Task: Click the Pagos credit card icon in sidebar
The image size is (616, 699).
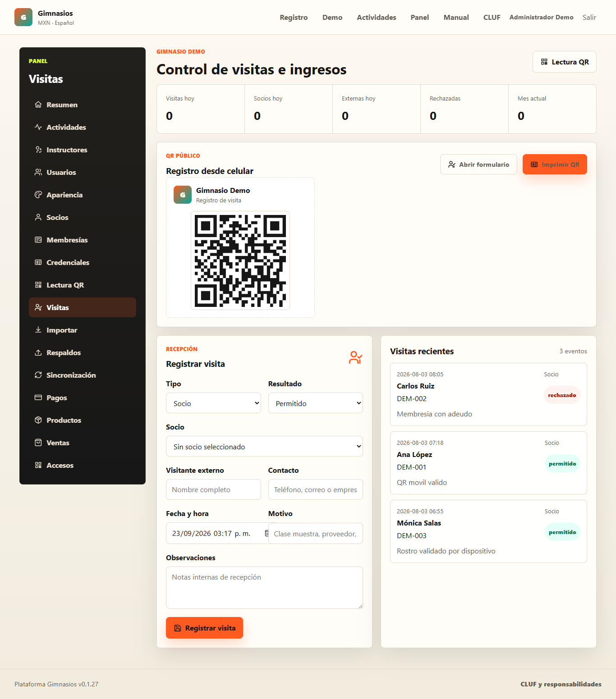Action: pyautogui.click(x=38, y=397)
